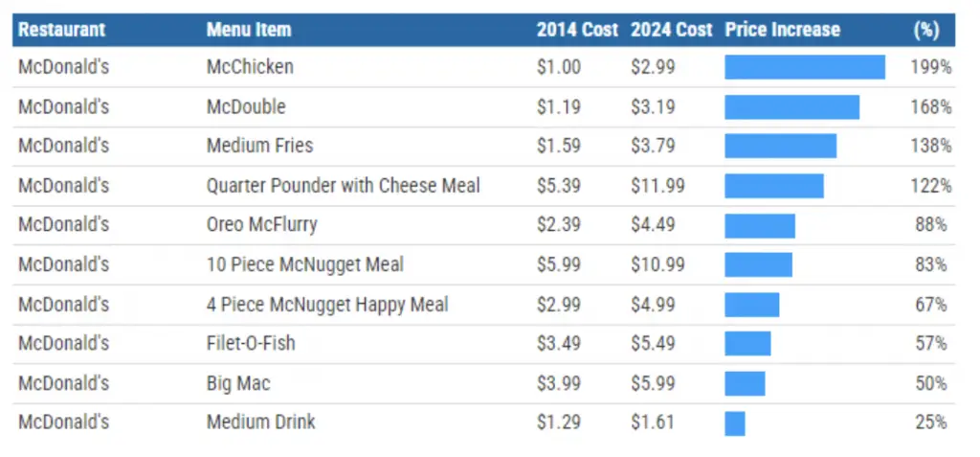Click the Medium Drink 25% increase bar
The image size is (980, 457).
pyautogui.click(x=735, y=423)
